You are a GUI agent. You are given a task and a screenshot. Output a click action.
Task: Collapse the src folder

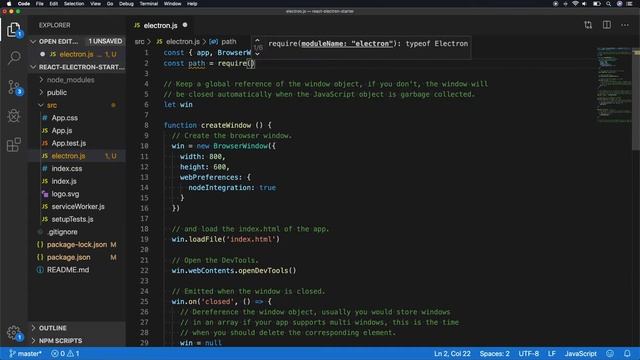click(x=41, y=105)
